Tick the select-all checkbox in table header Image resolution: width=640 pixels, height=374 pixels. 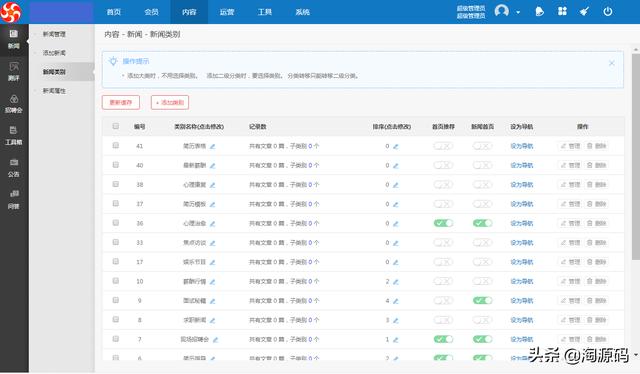coord(116,126)
